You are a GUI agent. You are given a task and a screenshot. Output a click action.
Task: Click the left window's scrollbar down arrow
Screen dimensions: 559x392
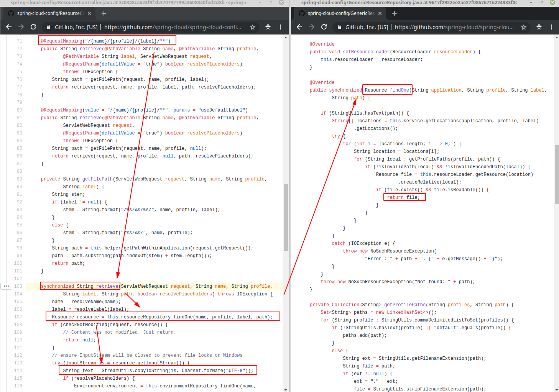pyautogui.click(x=286, y=389)
